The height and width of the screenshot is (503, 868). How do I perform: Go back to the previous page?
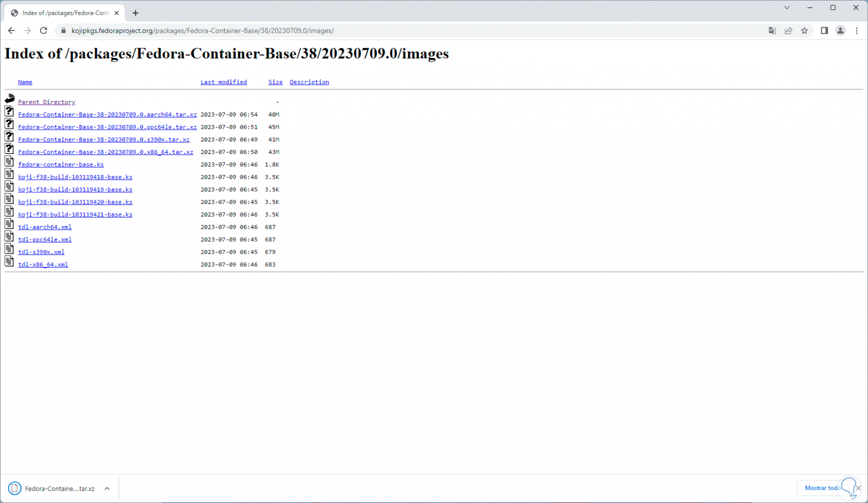(12, 30)
